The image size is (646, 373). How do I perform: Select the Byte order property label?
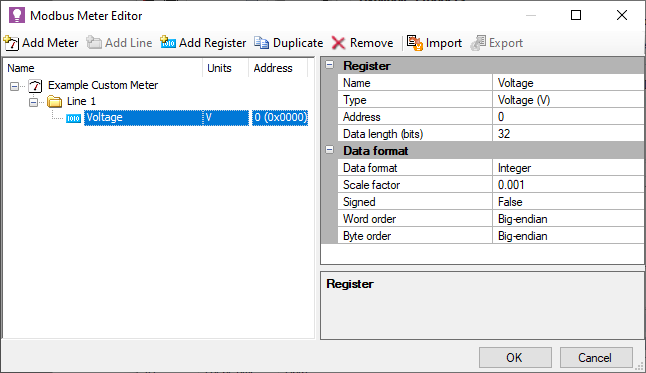[415, 236]
